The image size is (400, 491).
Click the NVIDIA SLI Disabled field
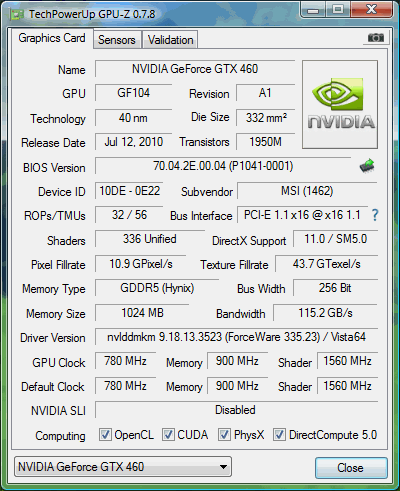[236, 410]
